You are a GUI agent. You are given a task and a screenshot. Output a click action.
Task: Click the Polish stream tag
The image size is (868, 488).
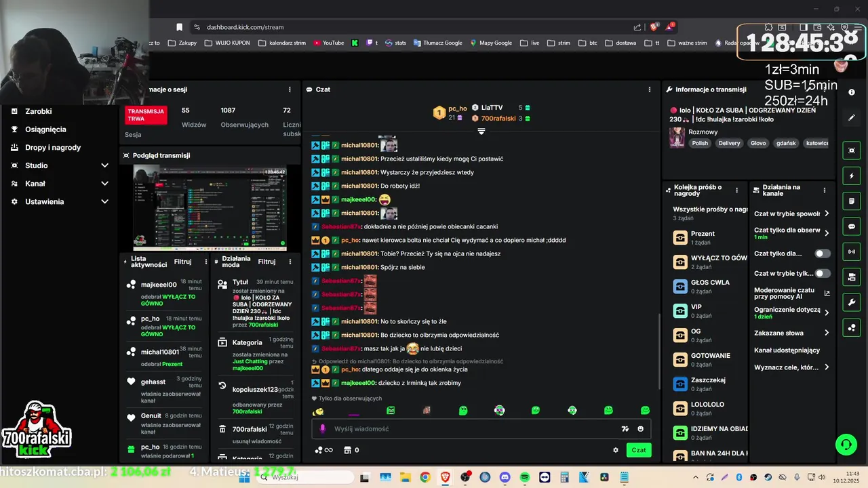(700, 143)
